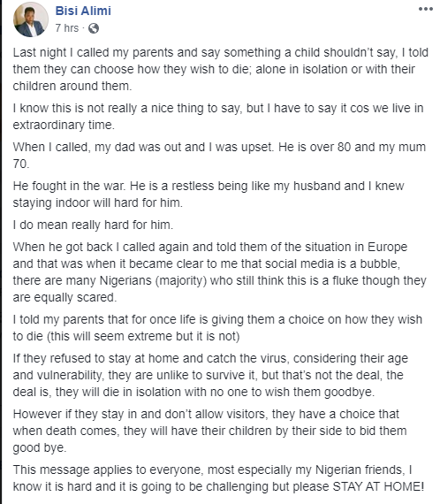The height and width of the screenshot is (504, 440).
Task: Click the paragraph starting 'However if they stay in'
Action: (209, 431)
